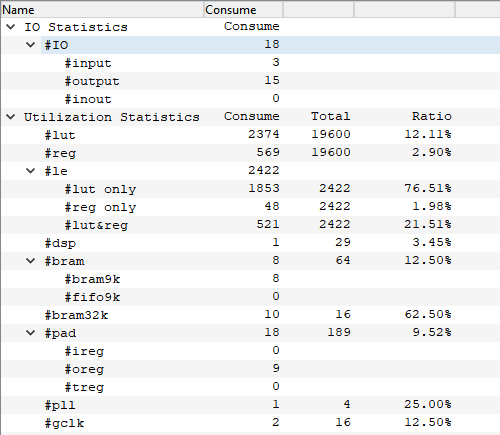Select the #gclk row
The width and height of the screenshot is (500, 435).
point(250,423)
